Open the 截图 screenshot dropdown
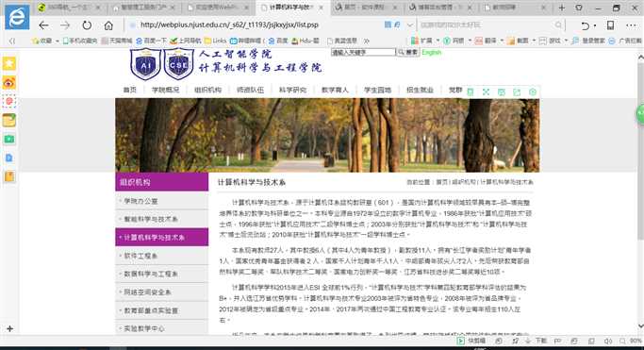 point(520,41)
